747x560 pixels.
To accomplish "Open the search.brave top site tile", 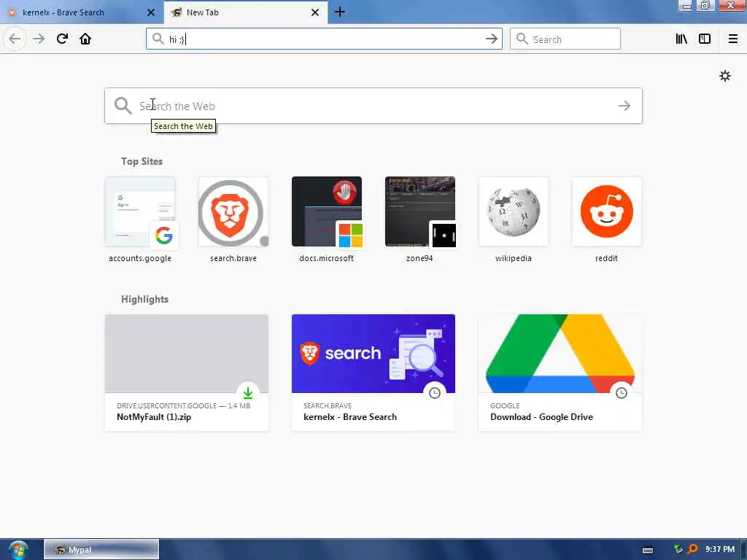I will click(x=233, y=220).
